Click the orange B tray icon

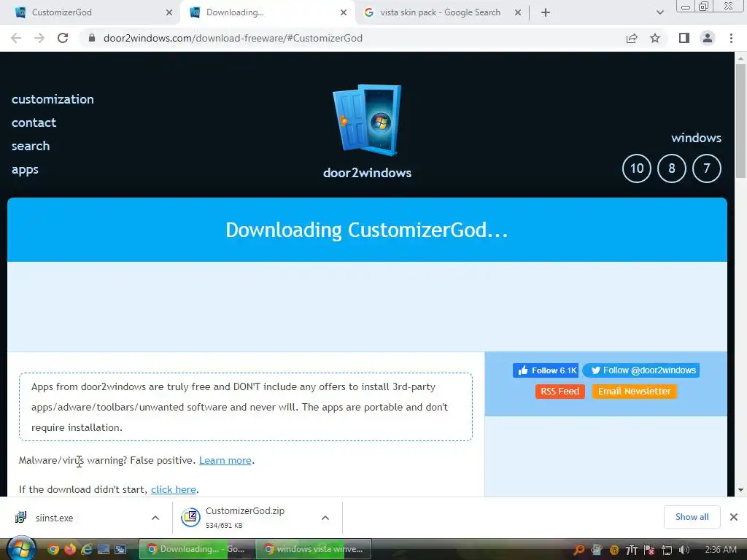pos(614,550)
